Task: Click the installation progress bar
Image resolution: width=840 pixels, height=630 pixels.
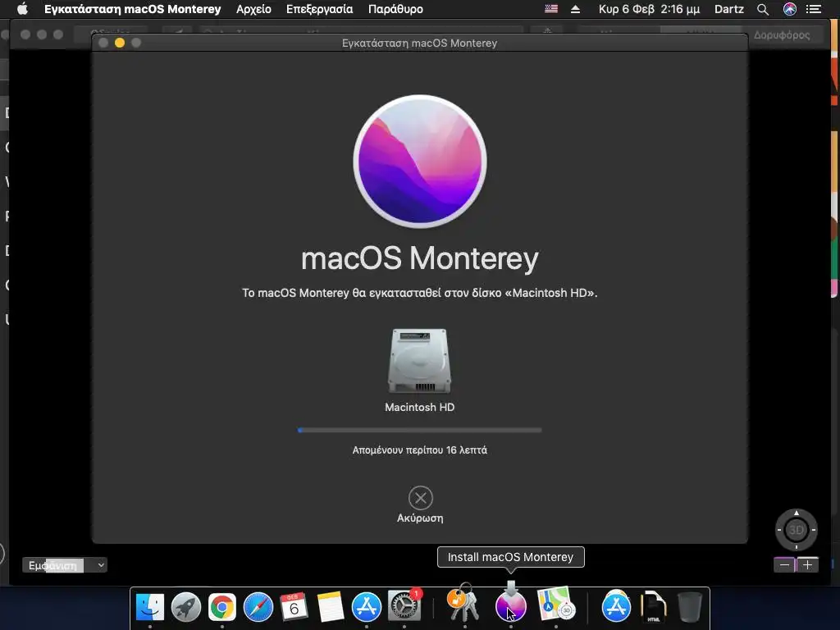Action: 419,430
